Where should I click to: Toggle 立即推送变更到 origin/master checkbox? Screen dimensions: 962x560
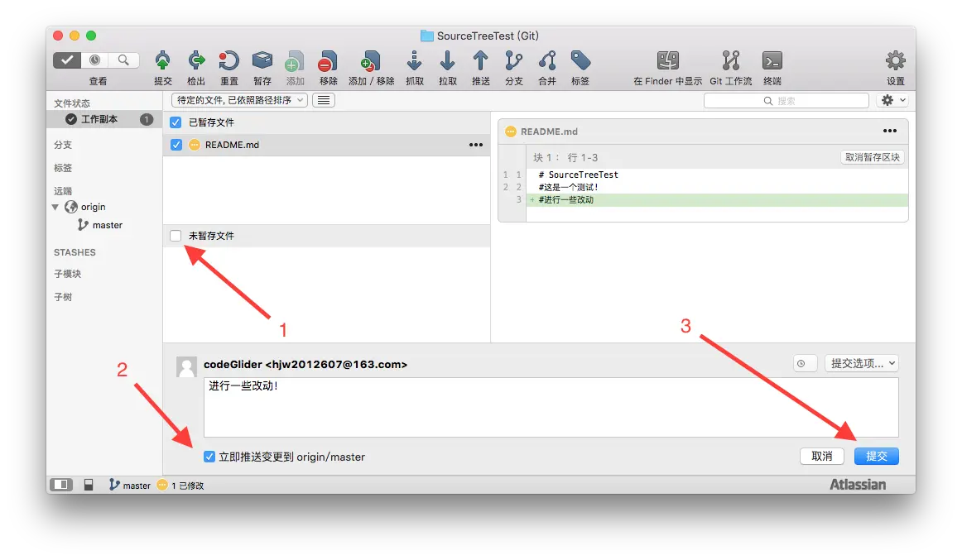(209, 457)
